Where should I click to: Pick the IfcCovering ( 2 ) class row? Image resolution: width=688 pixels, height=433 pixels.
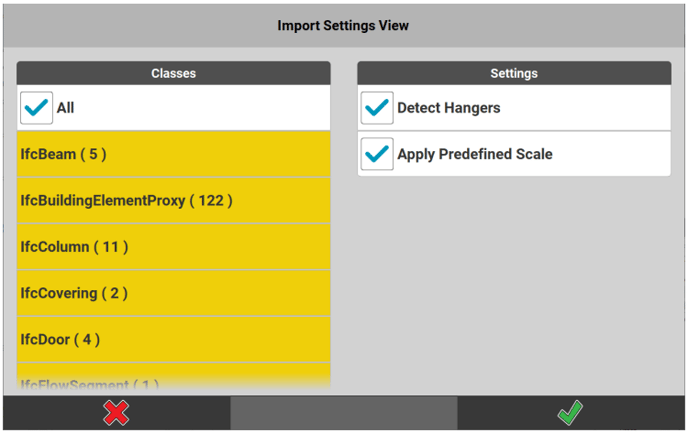(173, 293)
